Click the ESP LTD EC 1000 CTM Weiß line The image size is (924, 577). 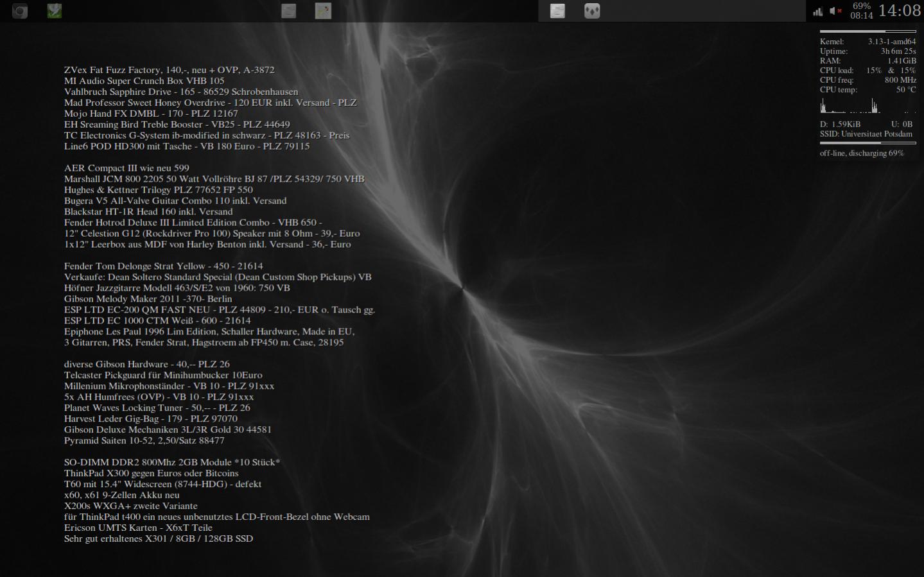pos(157,321)
